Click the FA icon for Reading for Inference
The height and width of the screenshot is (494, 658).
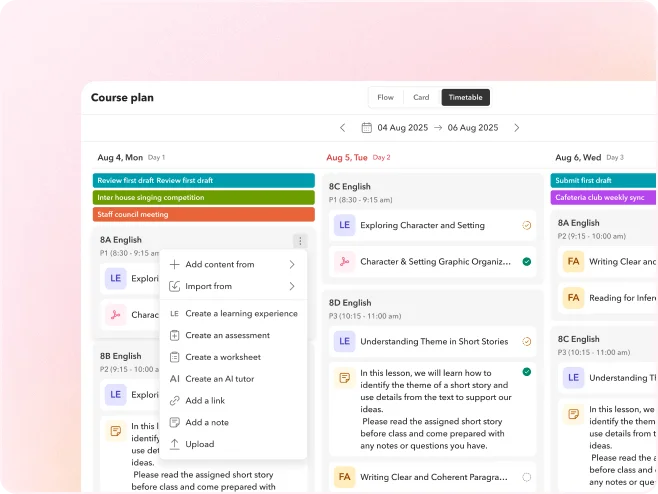[x=573, y=298]
